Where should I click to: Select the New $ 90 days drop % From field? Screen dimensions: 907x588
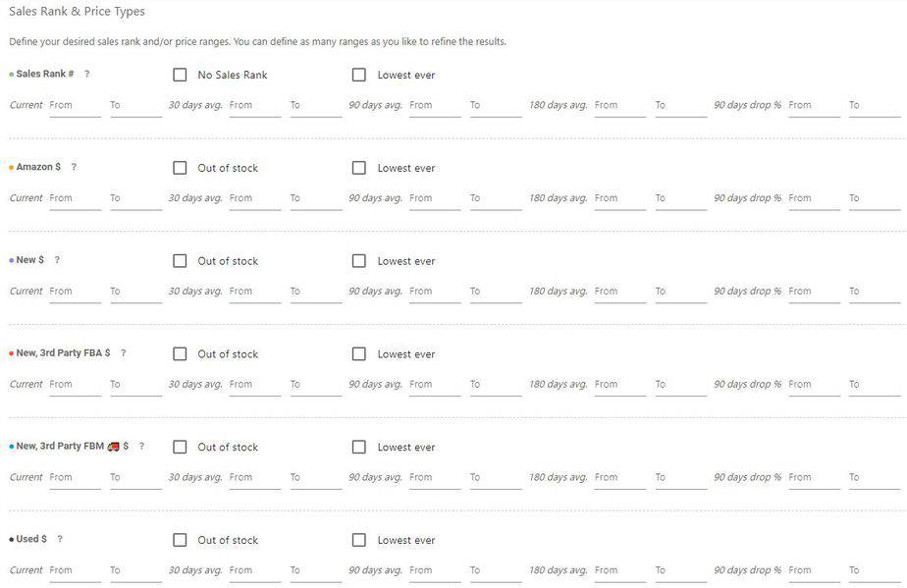[815, 293]
